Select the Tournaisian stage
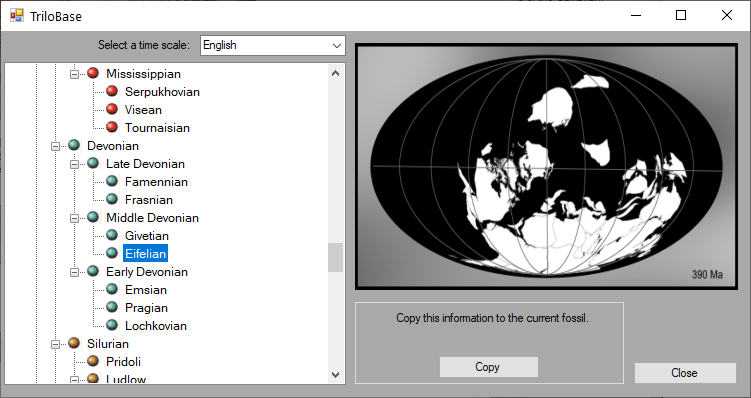 click(x=157, y=128)
